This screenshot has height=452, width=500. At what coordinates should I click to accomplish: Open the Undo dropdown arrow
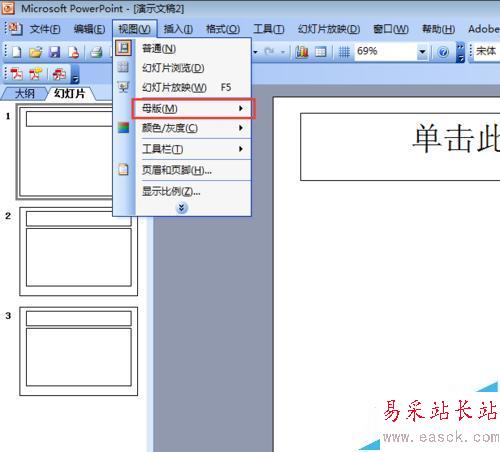click(x=256, y=52)
